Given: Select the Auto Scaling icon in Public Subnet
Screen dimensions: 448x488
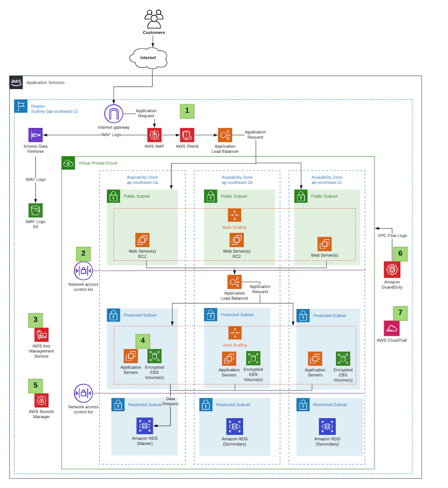Looking at the screenshot, I should click(234, 215).
